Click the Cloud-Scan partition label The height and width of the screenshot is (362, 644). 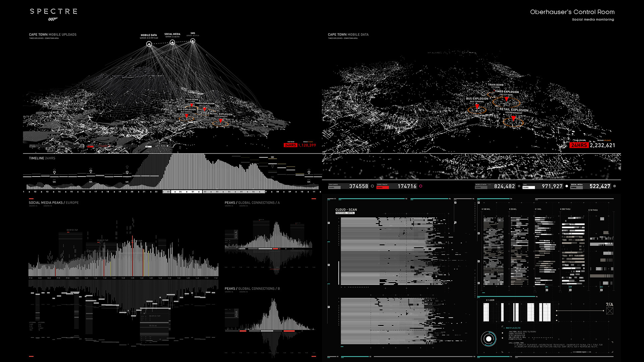coord(345,213)
